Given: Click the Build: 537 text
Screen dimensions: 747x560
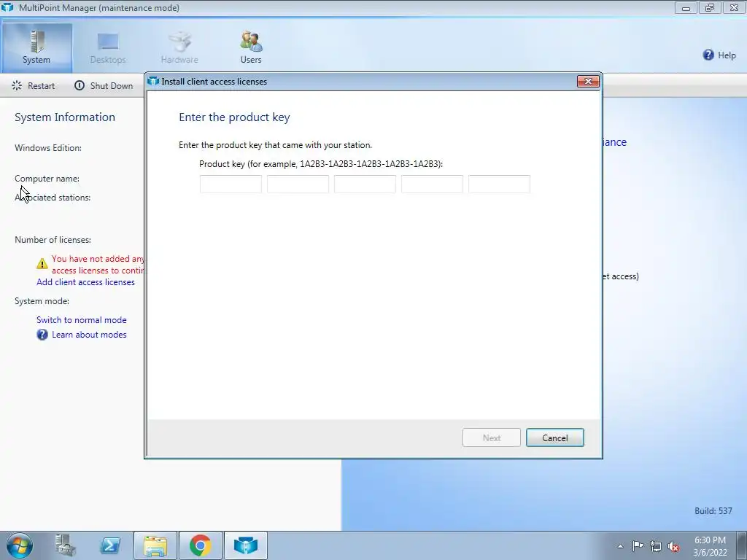Looking at the screenshot, I should (x=713, y=511).
